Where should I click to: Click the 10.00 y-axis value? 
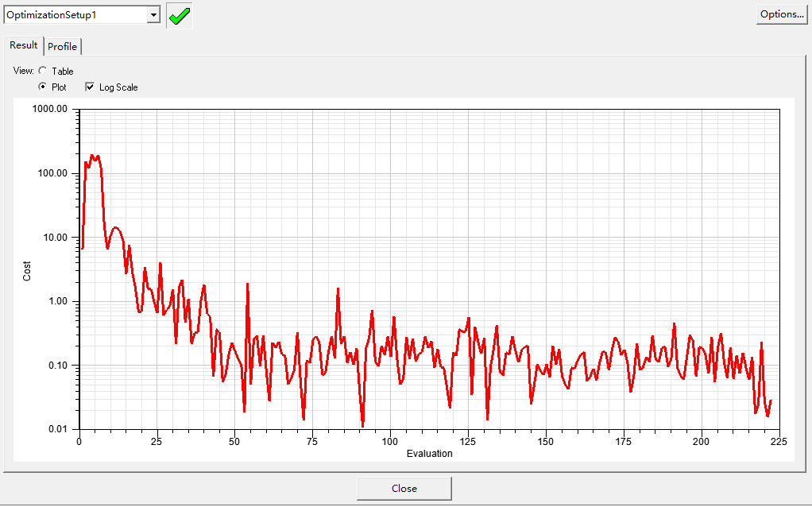pos(55,237)
